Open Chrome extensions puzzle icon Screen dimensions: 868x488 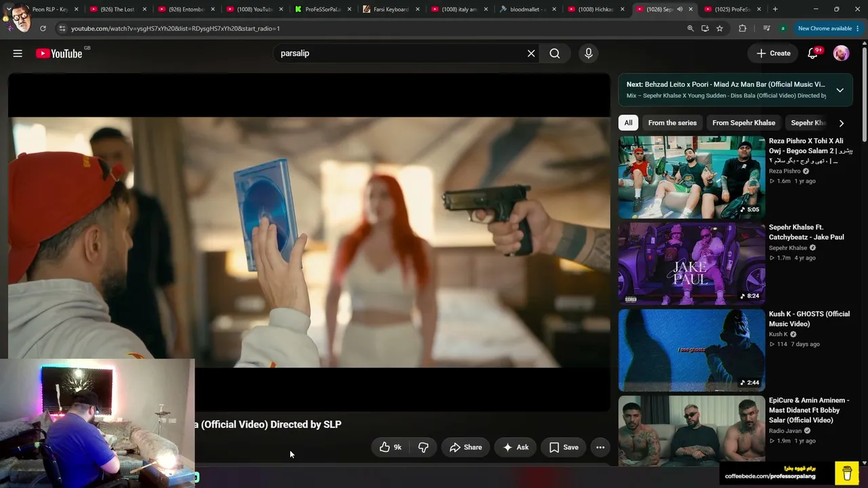[x=742, y=28]
